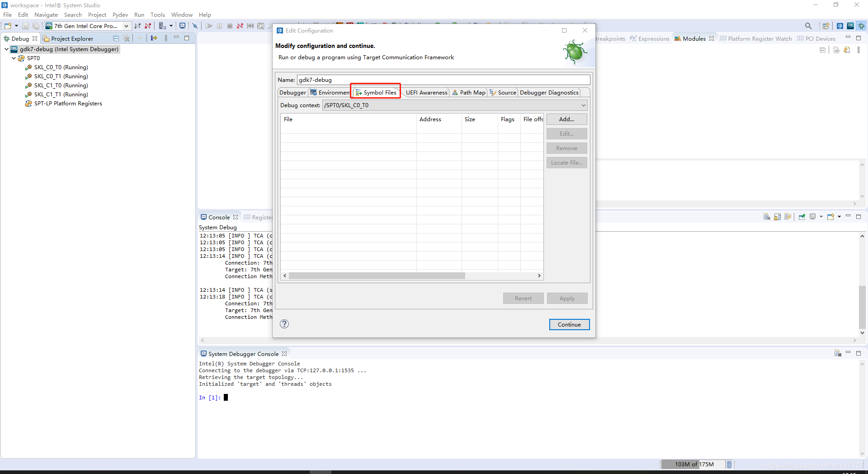Click the New wizard icon in main toolbar

pos(8,26)
